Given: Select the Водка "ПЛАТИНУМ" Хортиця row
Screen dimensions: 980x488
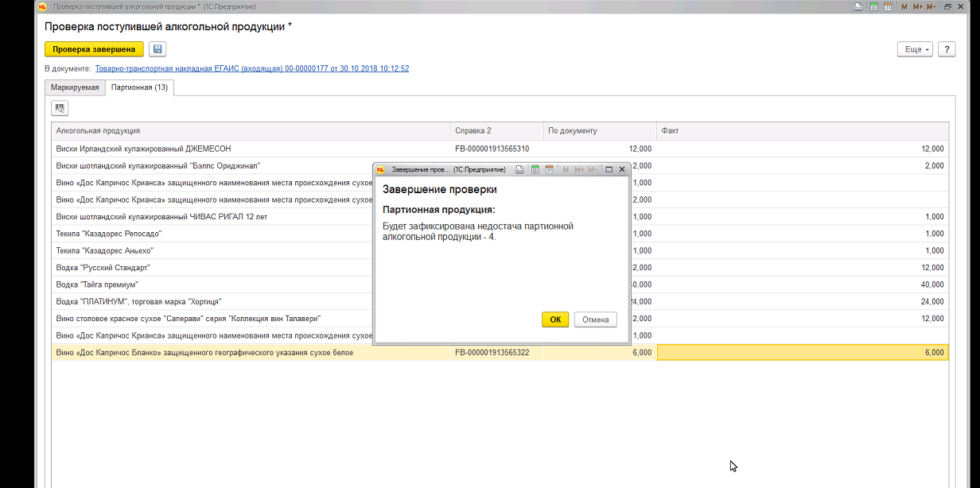Looking at the screenshot, I should 500,301.
